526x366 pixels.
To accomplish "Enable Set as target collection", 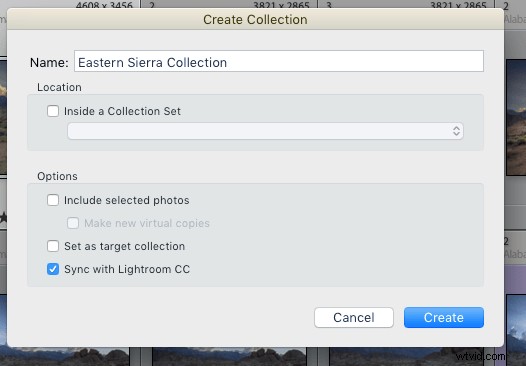I will (53, 246).
